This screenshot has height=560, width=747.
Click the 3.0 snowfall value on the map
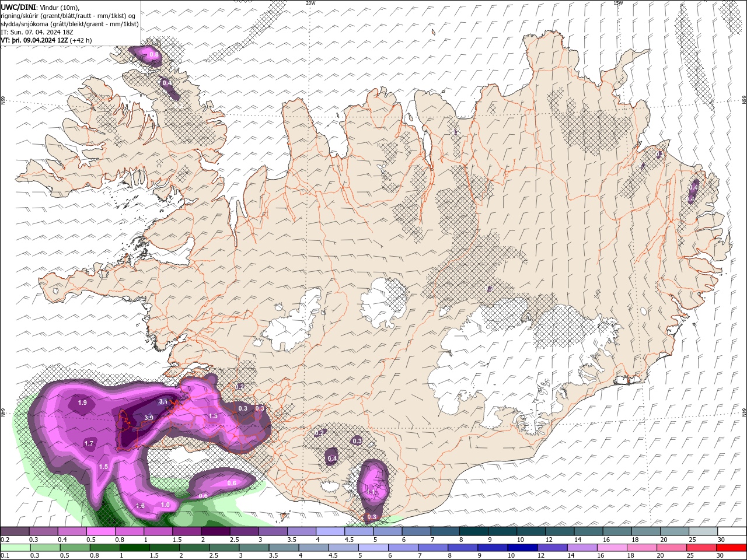pos(149,418)
